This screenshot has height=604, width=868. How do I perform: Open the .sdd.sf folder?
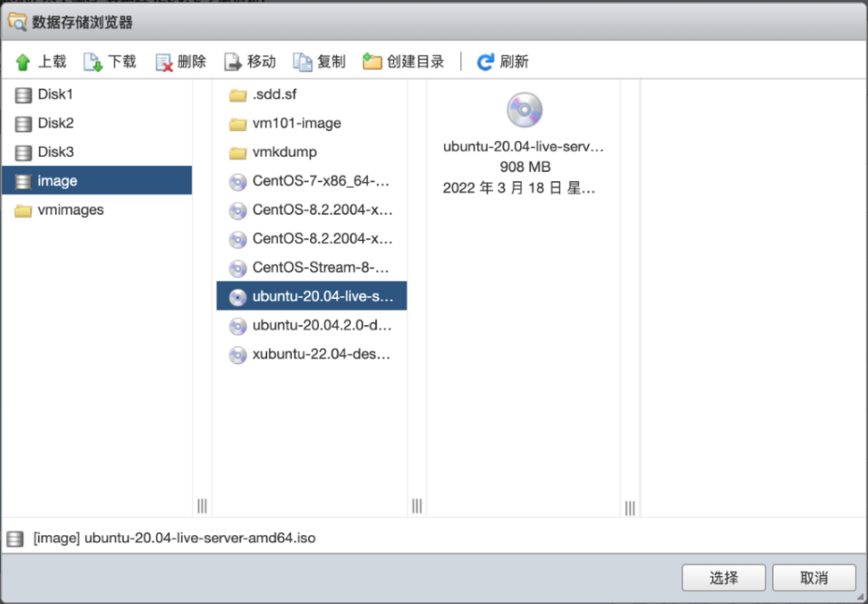(275, 94)
